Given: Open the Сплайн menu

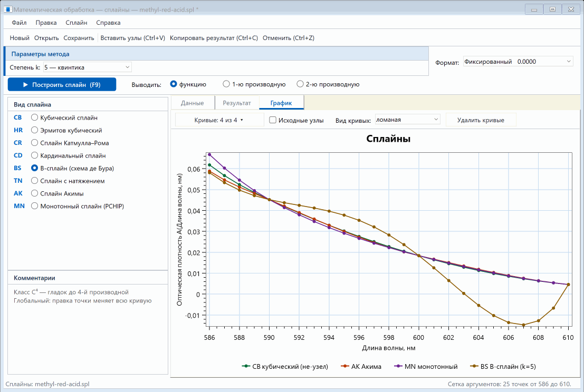Looking at the screenshot, I should click(x=76, y=23).
